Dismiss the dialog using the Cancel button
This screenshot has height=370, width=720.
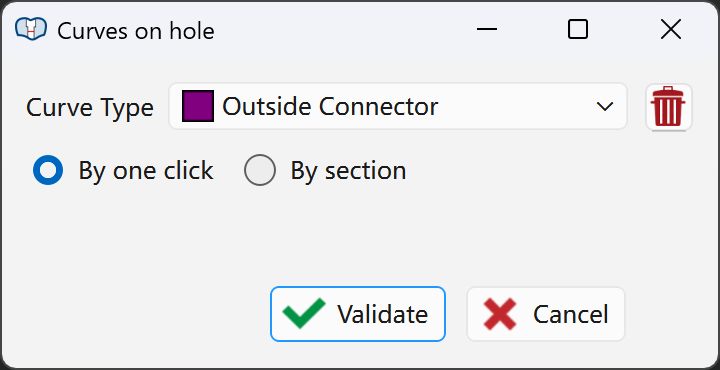pyautogui.click(x=546, y=314)
